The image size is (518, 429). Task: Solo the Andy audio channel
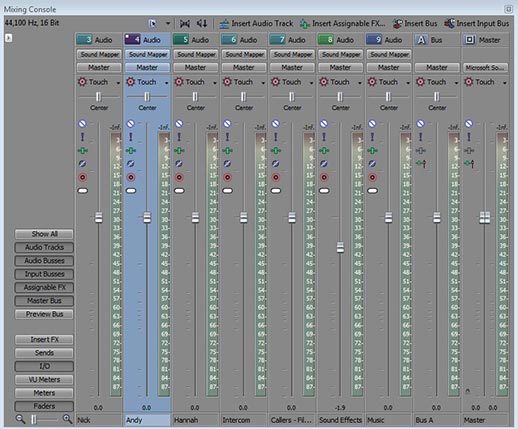pos(131,137)
